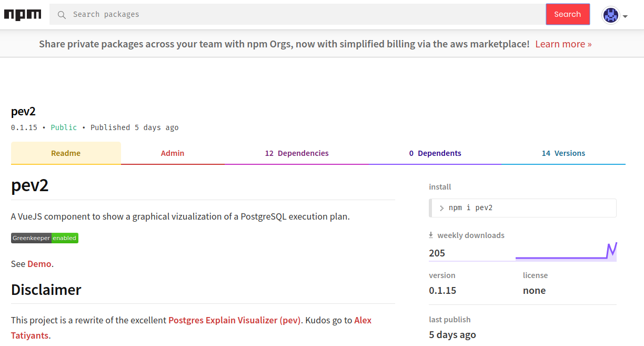Click the Published 5 days ago text
Screen dimensions: 644x346
[134, 127]
